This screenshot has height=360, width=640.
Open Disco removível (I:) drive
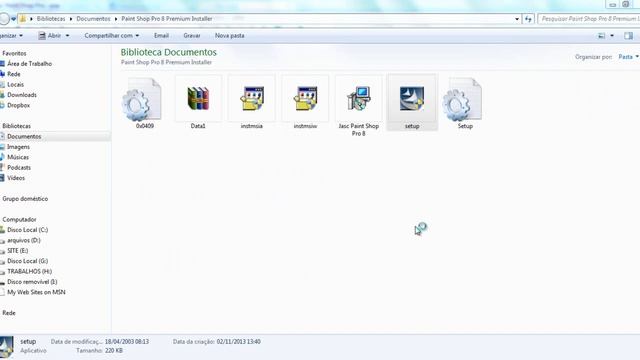[32, 282]
